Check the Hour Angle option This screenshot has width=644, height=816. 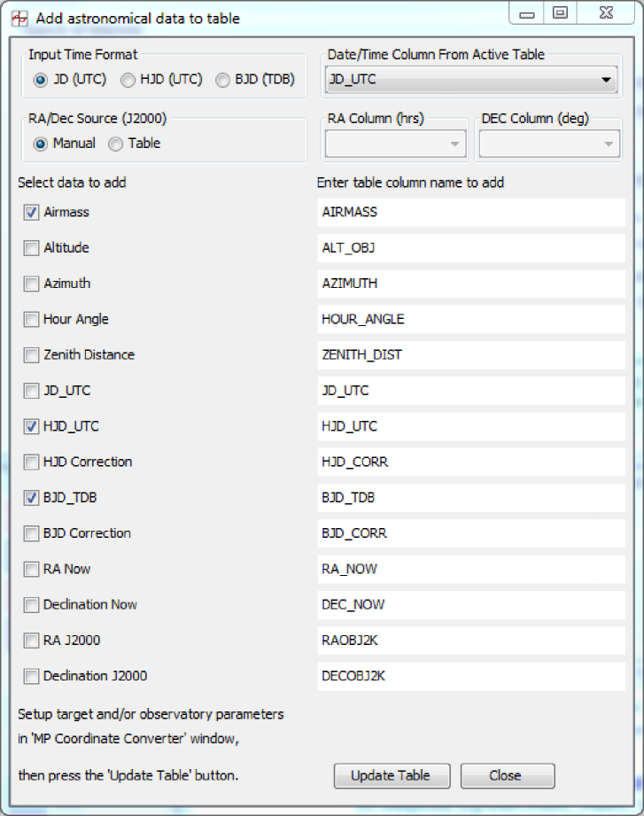tap(32, 320)
